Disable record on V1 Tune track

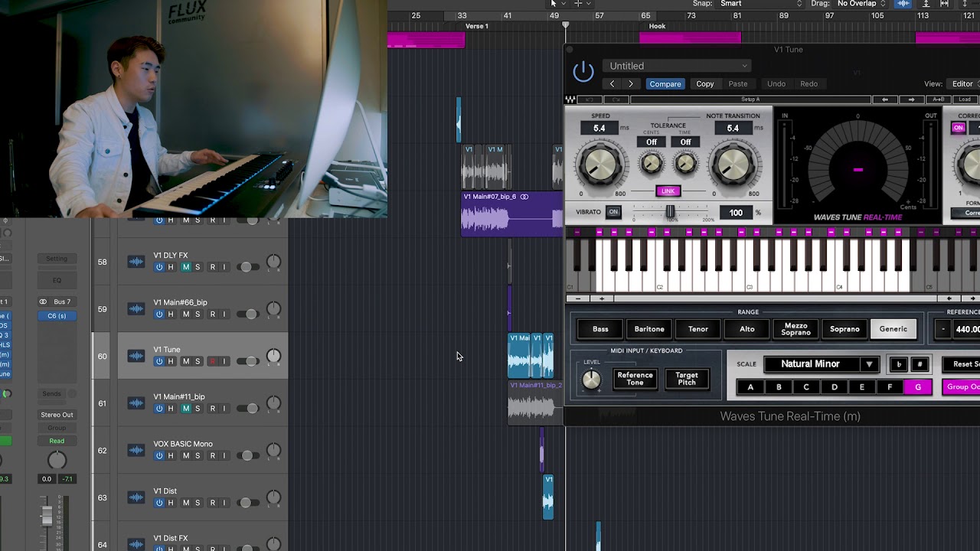tap(212, 361)
